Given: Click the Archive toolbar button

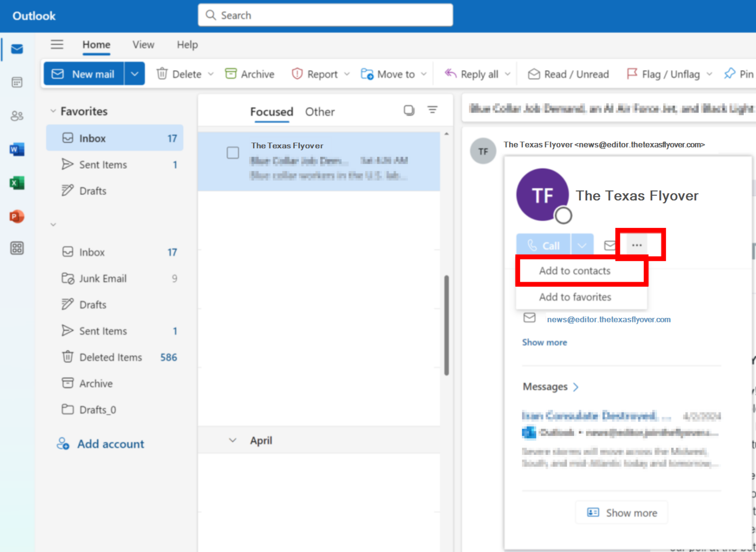Looking at the screenshot, I should point(250,74).
